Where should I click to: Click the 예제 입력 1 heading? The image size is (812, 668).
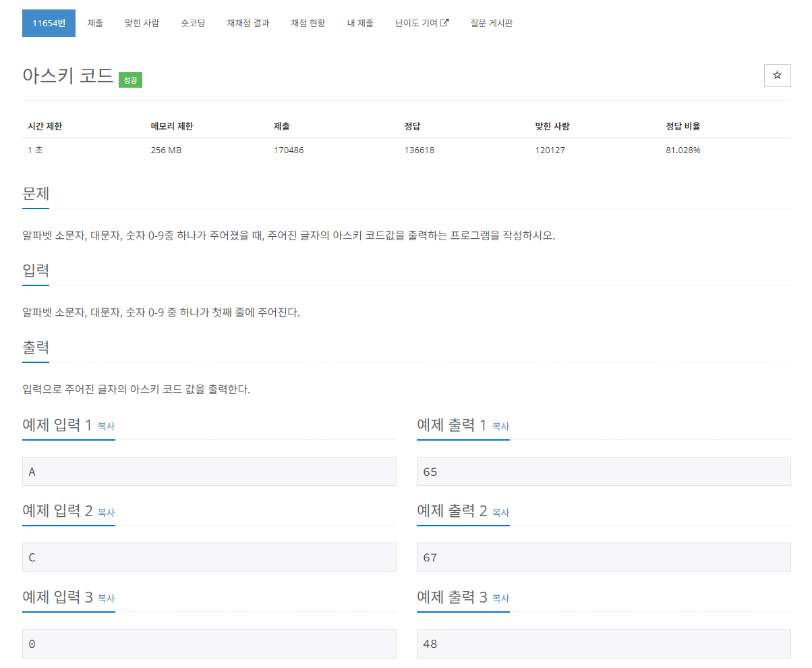point(57,425)
